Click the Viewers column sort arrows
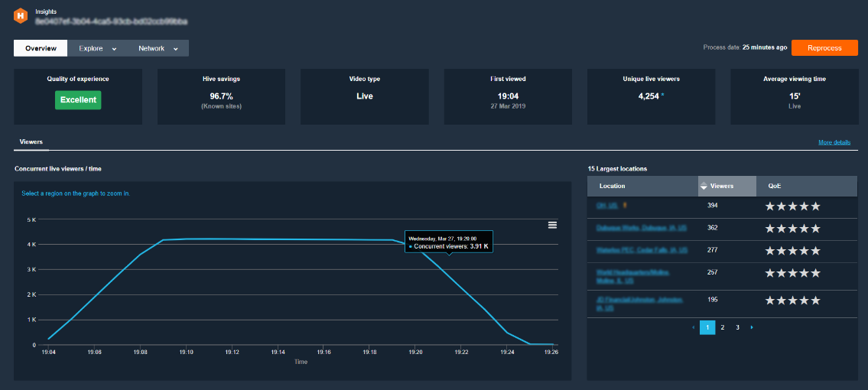Image resolution: width=868 pixels, height=390 pixels. [704, 187]
